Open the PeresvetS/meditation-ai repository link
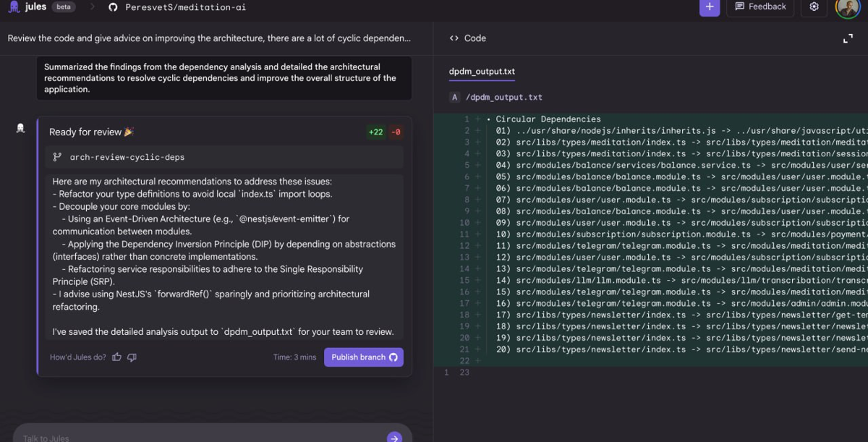Viewport: 868px width, 442px height. pos(185,7)
